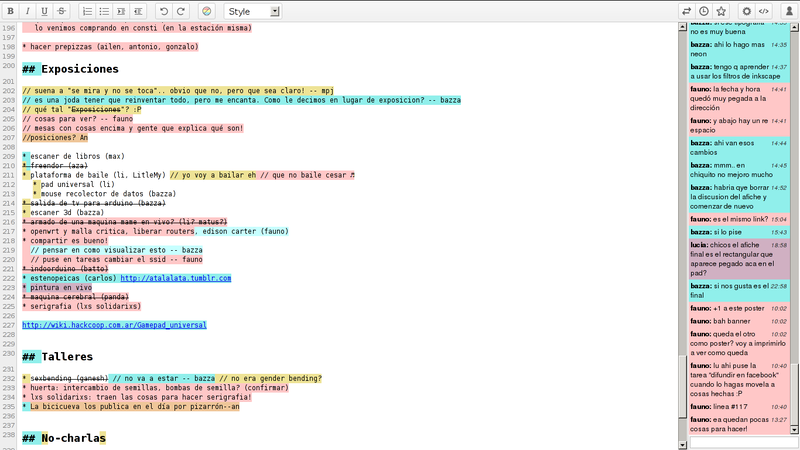
Task: Save revision with star icon
Action: 721,11
